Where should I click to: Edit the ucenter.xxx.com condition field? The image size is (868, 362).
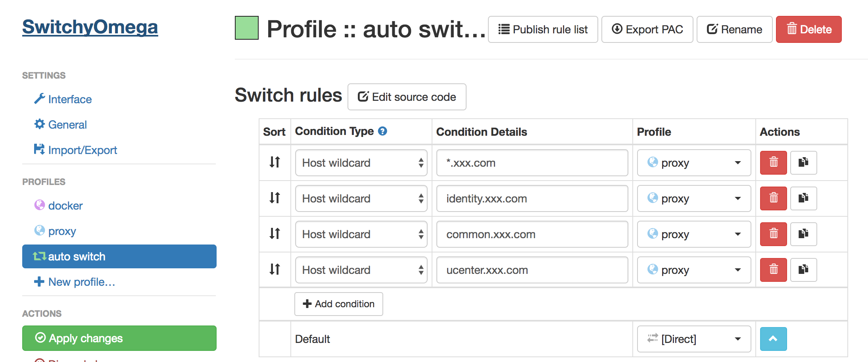point(532,270)
